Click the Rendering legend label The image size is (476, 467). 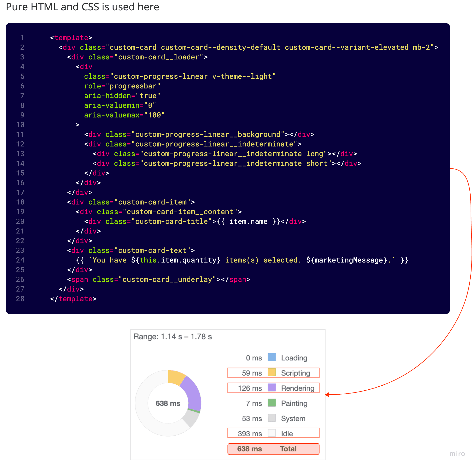click(x=298, y=388)
